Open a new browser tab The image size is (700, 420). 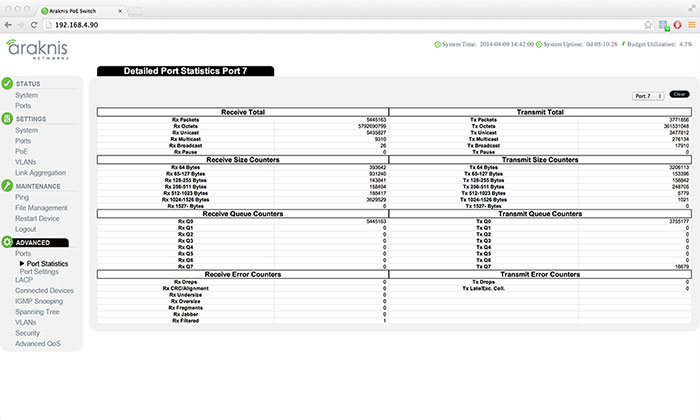click(x=135, y=11)
